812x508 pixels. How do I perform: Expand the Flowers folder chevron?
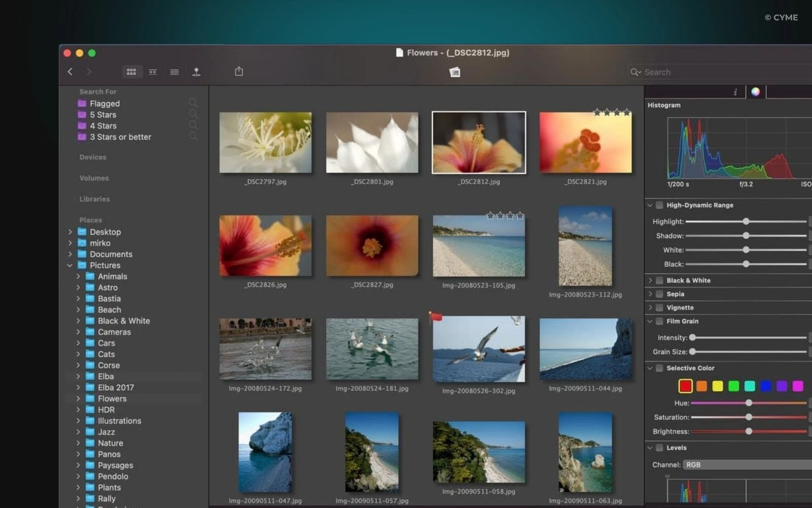pyautogui.click(x=78, y=399)
